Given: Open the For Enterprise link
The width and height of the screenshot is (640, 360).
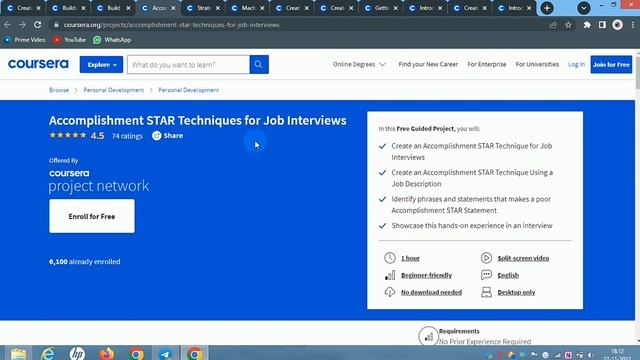Looking at the screenshot, I should 487,64.
